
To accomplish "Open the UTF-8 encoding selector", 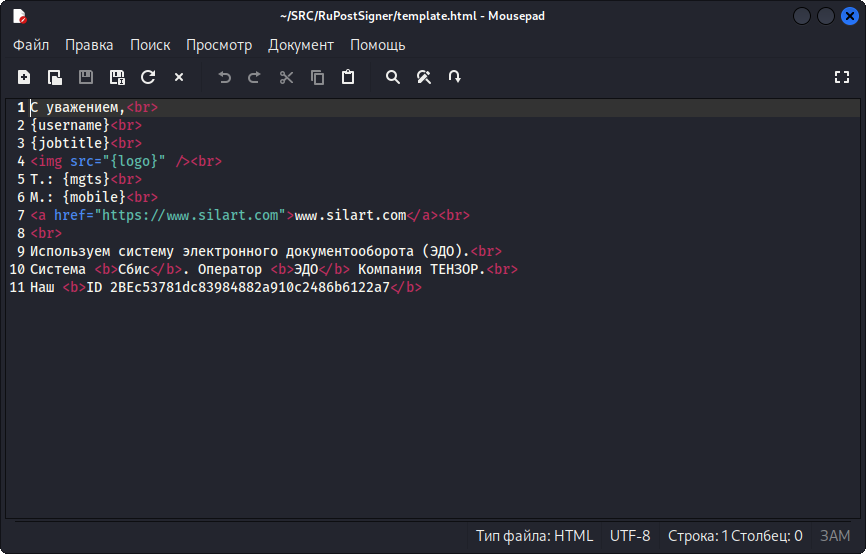I will click(630, 536).
